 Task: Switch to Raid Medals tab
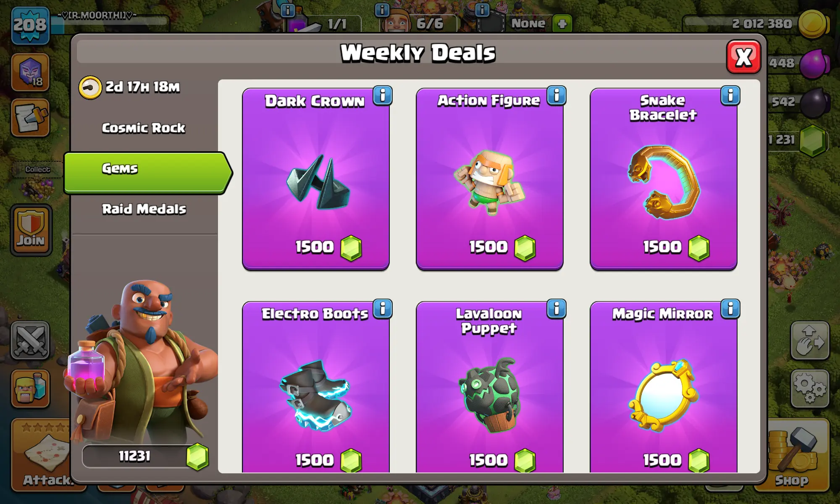point(144,209)
